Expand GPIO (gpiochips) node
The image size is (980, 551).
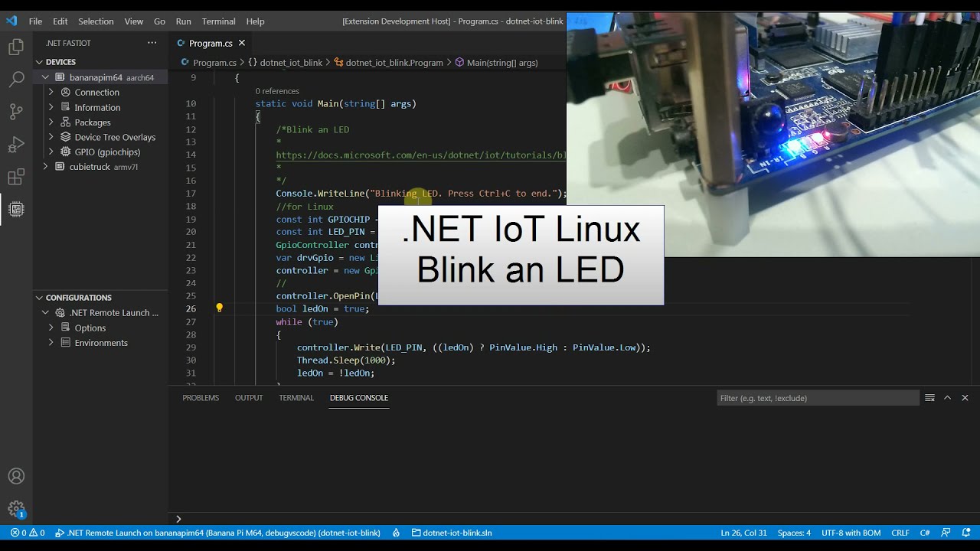[51, 152]
